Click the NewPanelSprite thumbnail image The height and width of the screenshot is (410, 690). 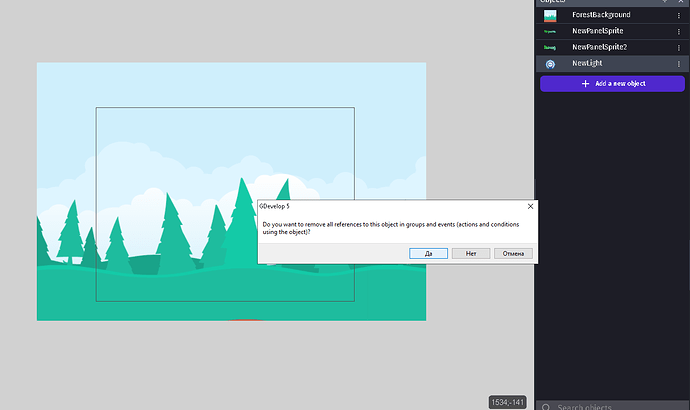(x=550, y=32)
